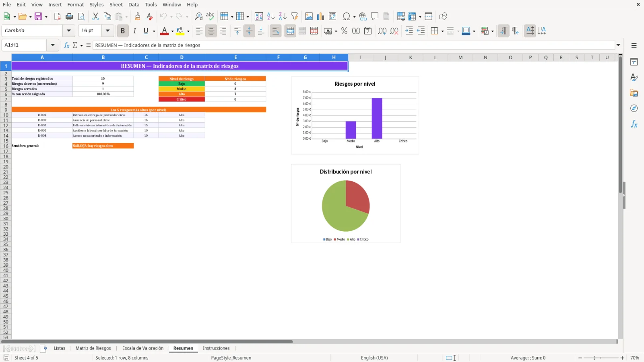Open the borders dropdown arrow
Image resolution: width=644 pixels, height=362 pixels.
click(442, 31)
